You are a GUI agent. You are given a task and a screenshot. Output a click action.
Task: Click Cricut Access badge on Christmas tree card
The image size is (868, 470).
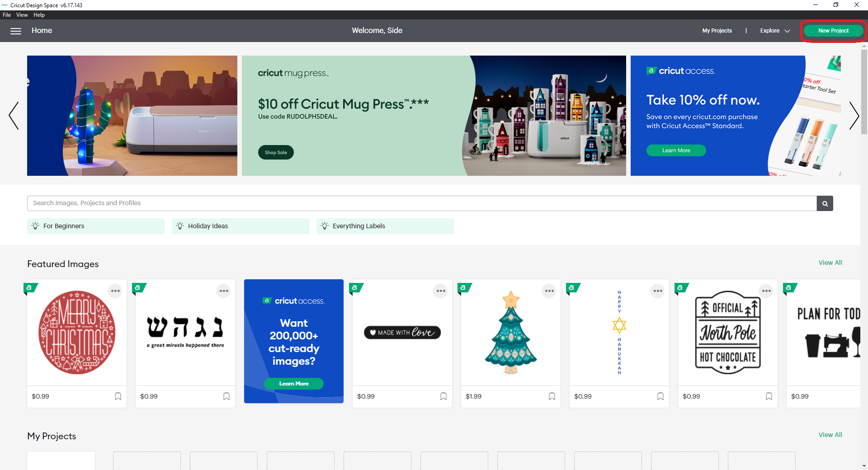tap(464, 288)
